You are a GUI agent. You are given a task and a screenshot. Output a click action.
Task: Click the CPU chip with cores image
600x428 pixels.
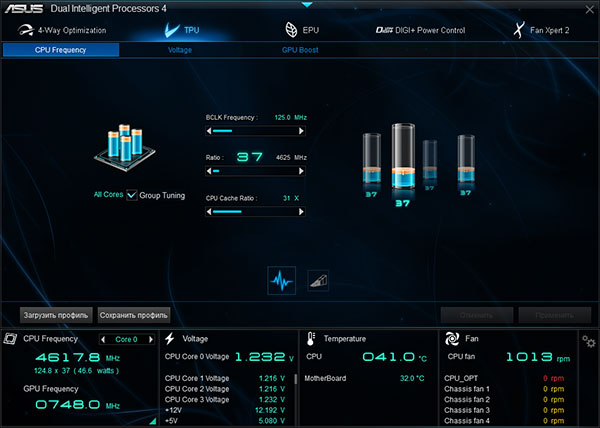point(125,148)
